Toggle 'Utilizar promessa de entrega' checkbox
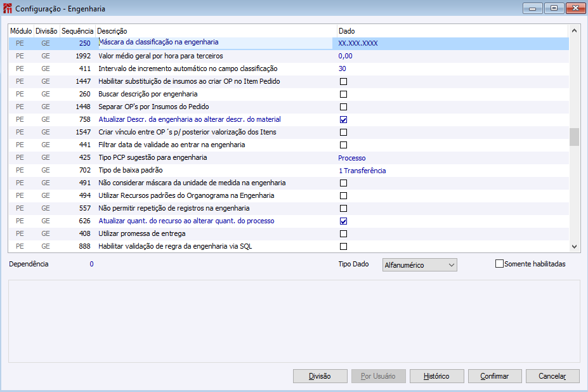The image size is (588, 392). tap(343, 233)
